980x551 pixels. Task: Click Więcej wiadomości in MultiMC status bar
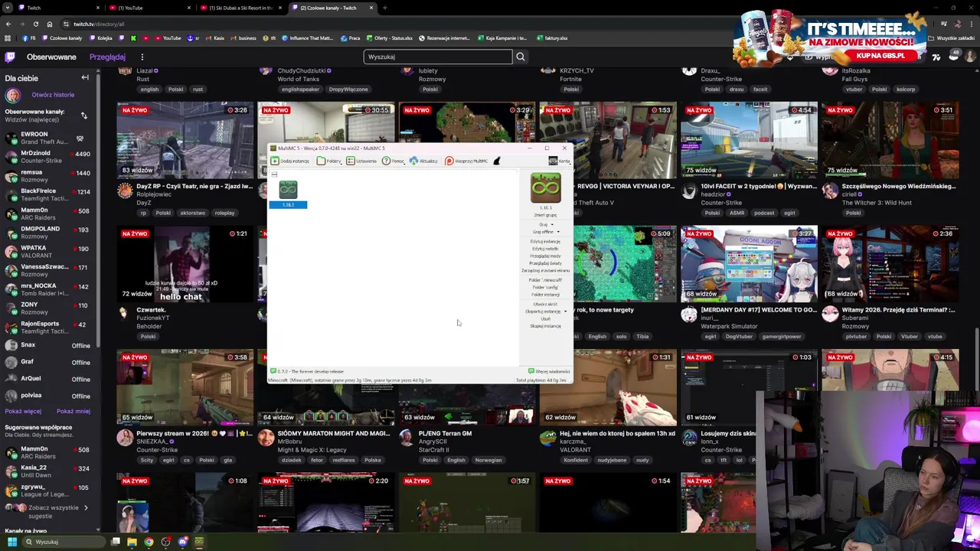[549, 371]
